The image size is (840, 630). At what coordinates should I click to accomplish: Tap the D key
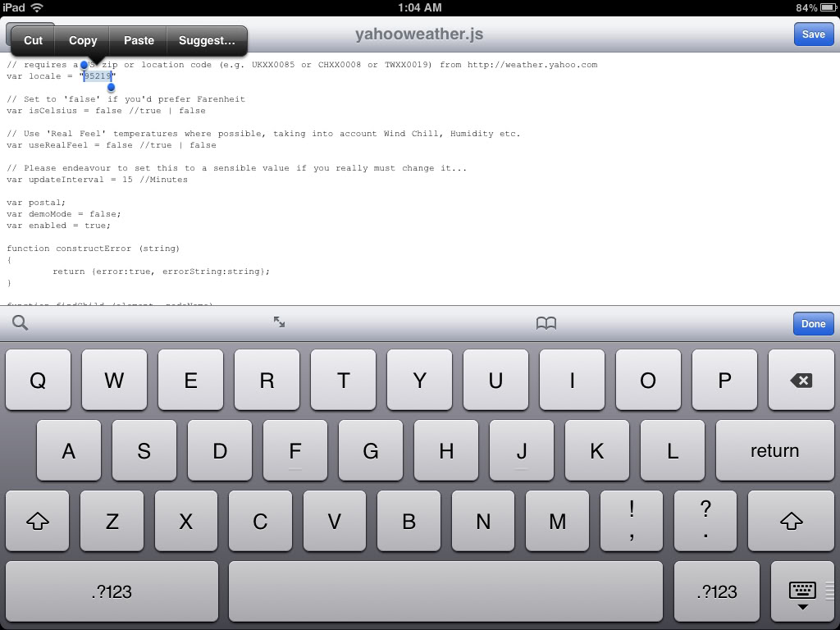[220, 450]
